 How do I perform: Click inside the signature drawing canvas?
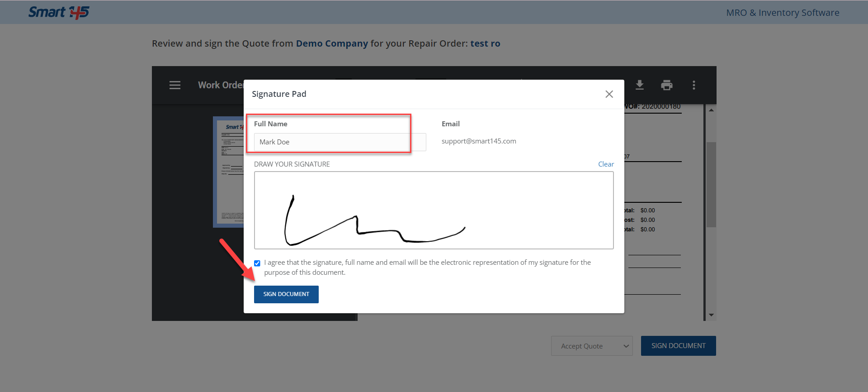(x=434, y=210)
